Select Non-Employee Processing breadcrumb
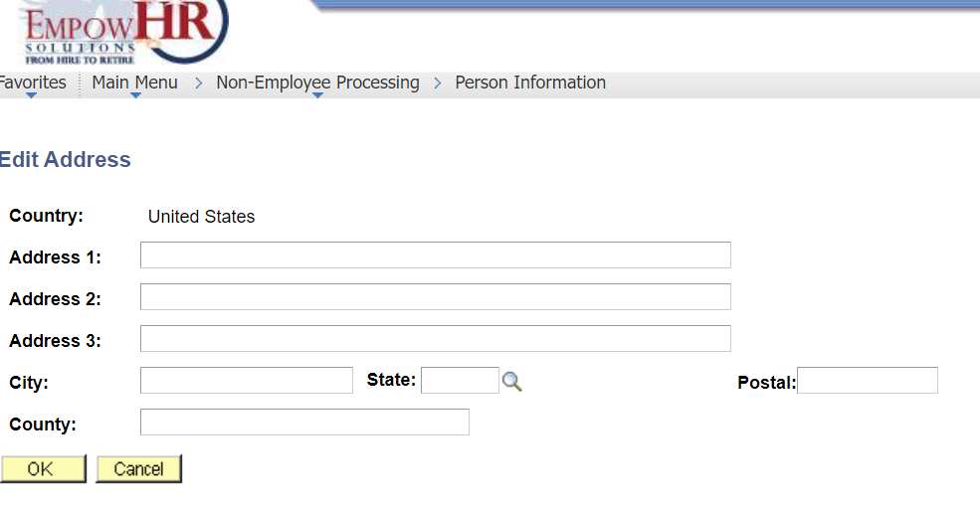Screen dimensions: 980x510 click(317, 83)
